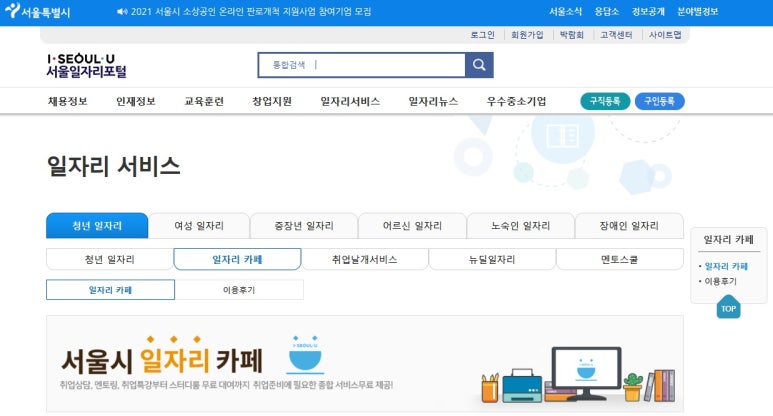Select the 뉴딜일자리 sub-tab
Screen dimensions: 773x416
(x=492, y=259)
